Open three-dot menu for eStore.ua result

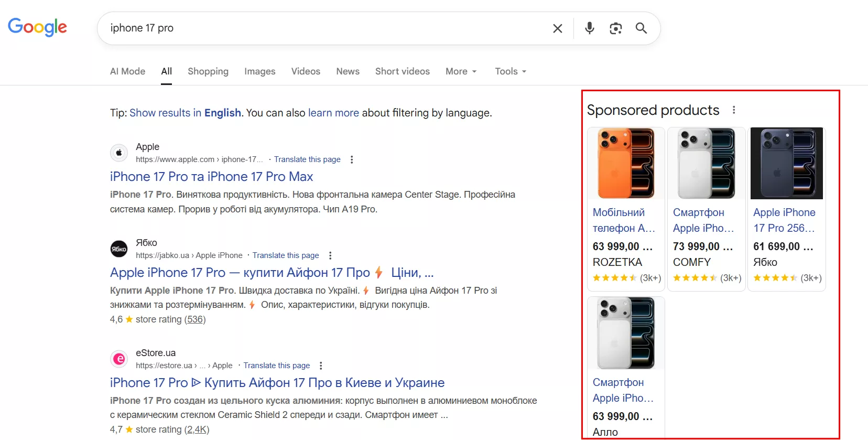coord(321,366)
